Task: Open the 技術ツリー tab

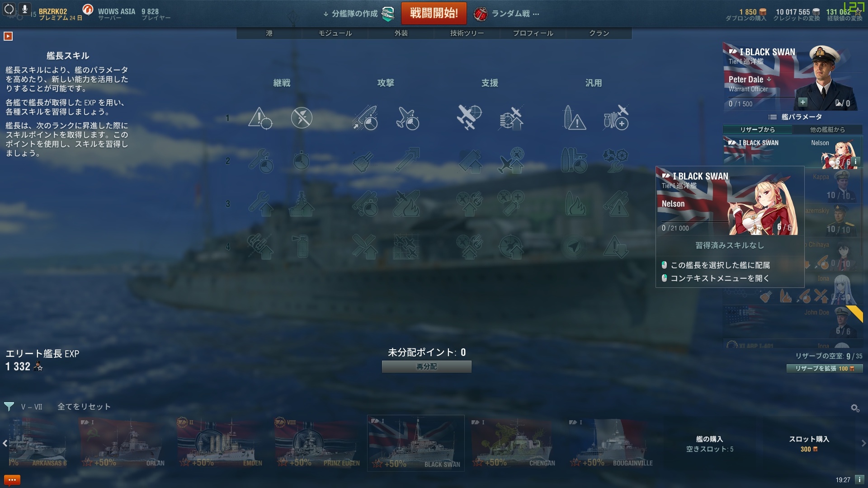Action: coord(467,33)
